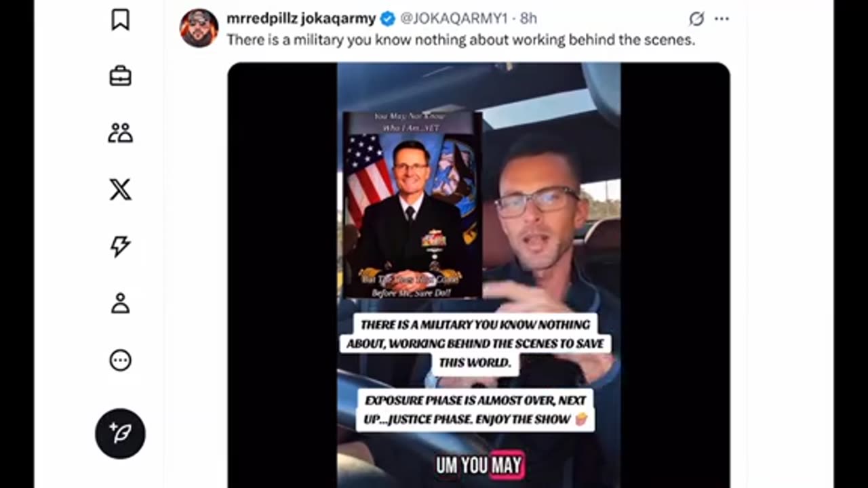The height and width of the screenshot is (488, 868).
Task: Open the lightning bolt Verified Orgs icon
Action: coord(120,246)
